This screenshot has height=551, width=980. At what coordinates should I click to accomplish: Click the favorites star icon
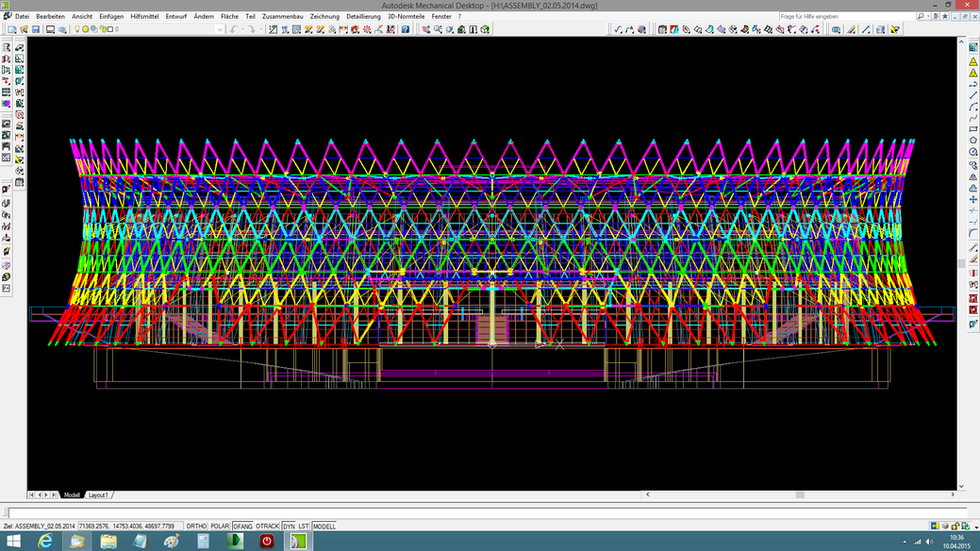point(944,16)
